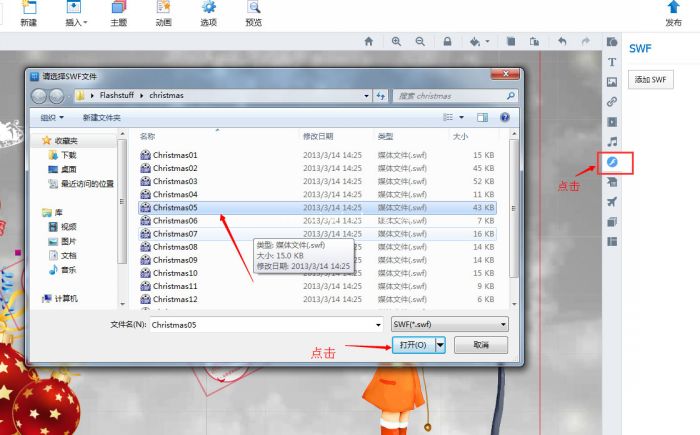700x435 pixels.
Task: Select 收藏夹 (Favorites) in navigation pane
Action: click(x=66, y=141)
